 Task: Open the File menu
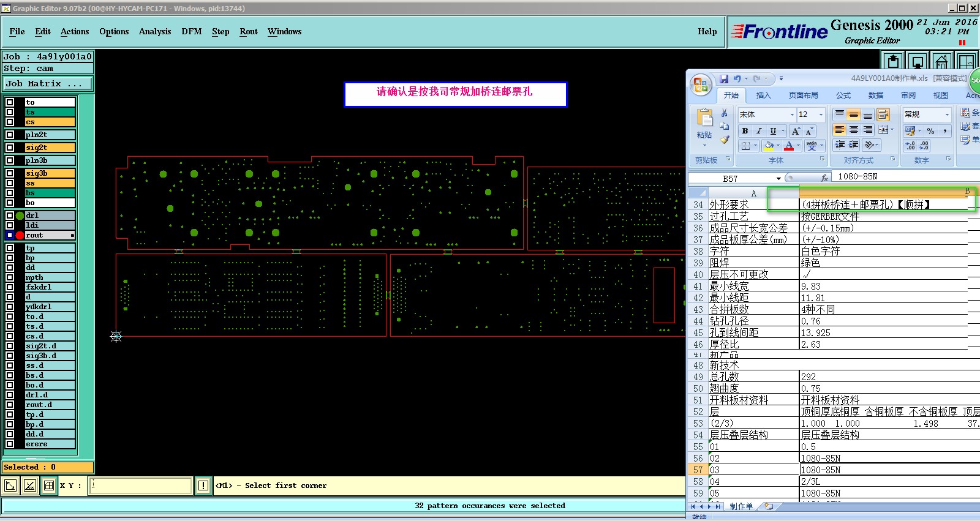tap(17, 31)
